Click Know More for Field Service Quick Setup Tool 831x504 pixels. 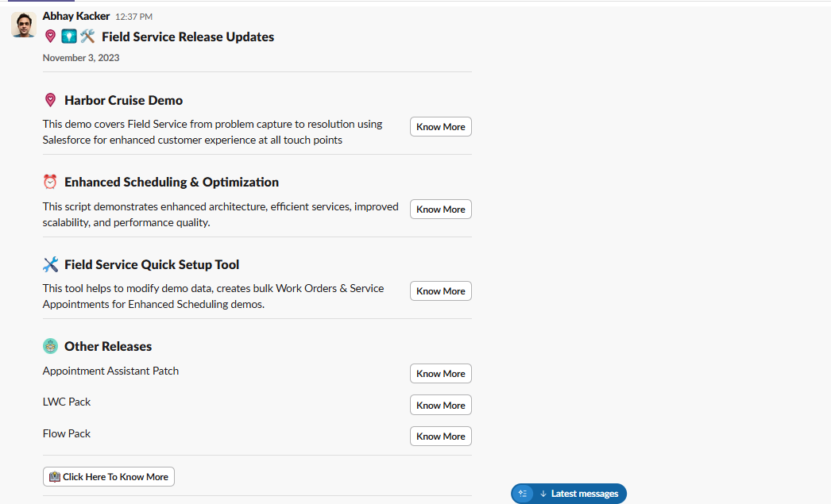point(440,291)
